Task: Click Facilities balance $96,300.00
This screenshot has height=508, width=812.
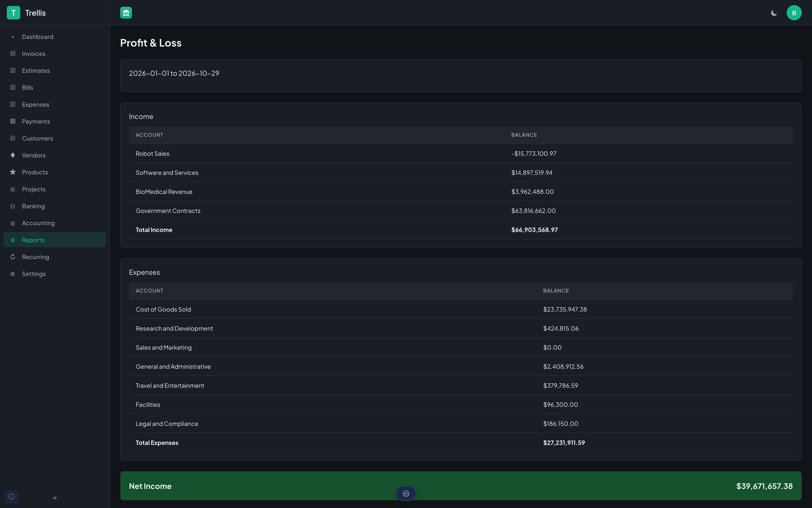Action: pyautogui.click(x=561, y=405)
